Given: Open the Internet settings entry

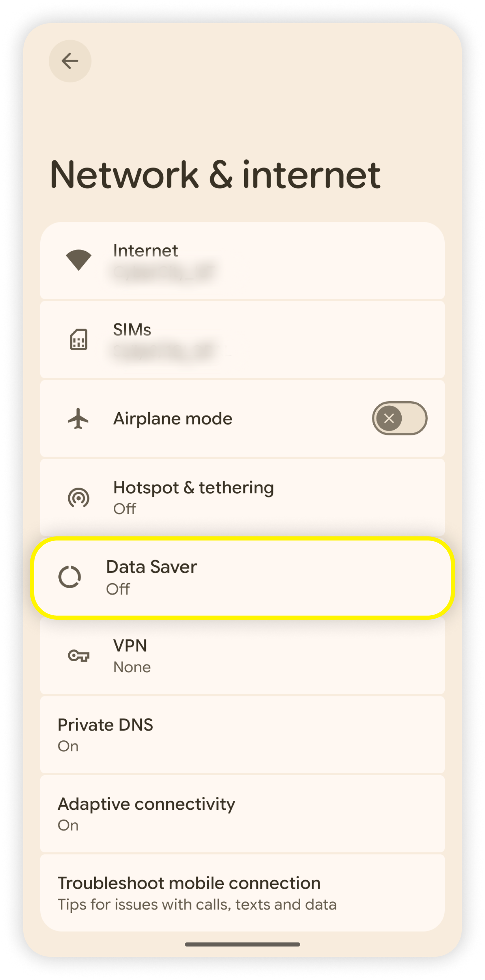Looking at the screenshot, I should click(242, 260).
